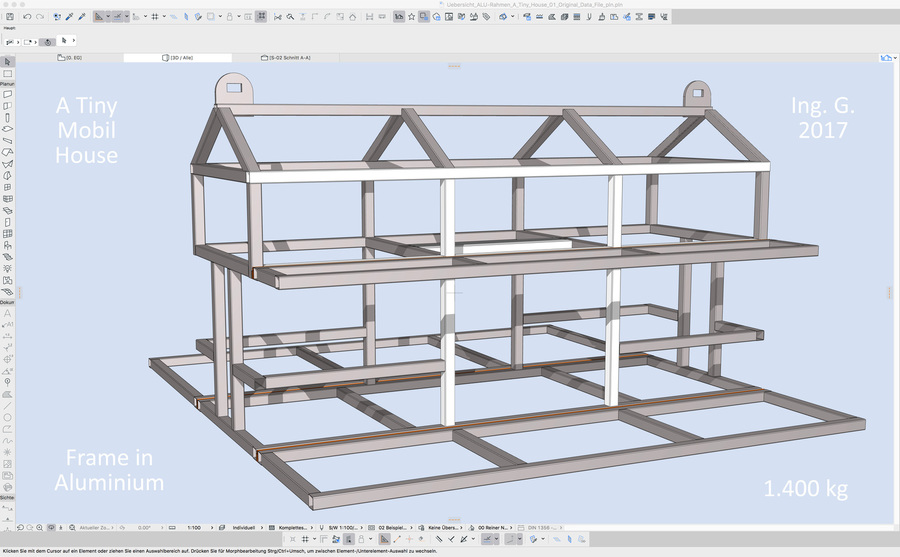Image resolution: width=900 pixels, height=557 pixels.
Task: Switch to the 'S-02 Schnitt A-A' tab
Action: (290, 59)
